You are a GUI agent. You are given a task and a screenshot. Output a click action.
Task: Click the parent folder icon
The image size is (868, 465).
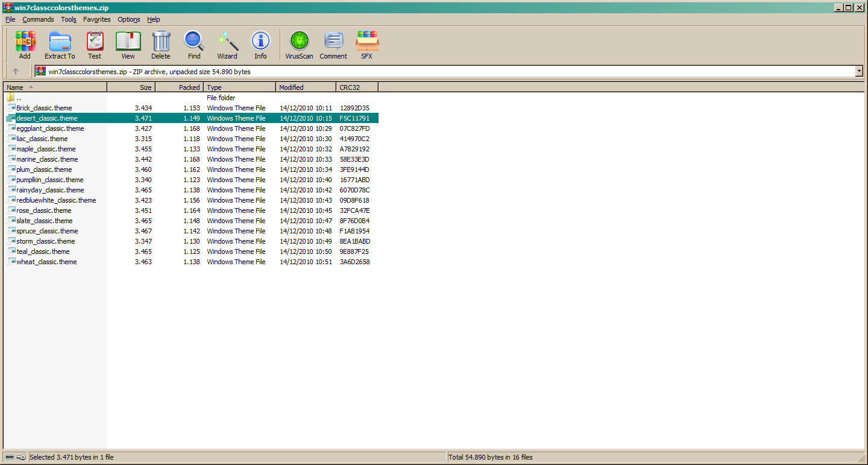click(11, 98)
